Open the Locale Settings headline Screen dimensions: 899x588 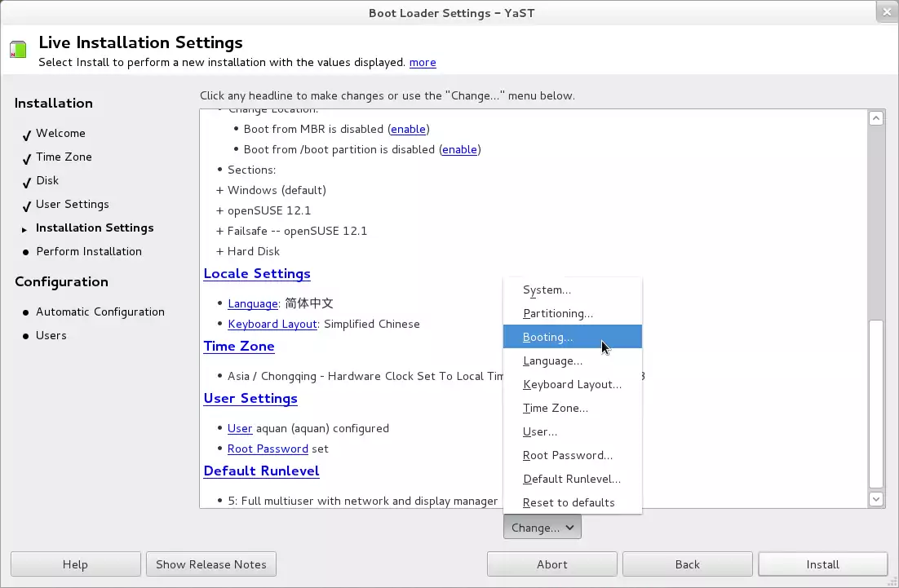point(257,274)
